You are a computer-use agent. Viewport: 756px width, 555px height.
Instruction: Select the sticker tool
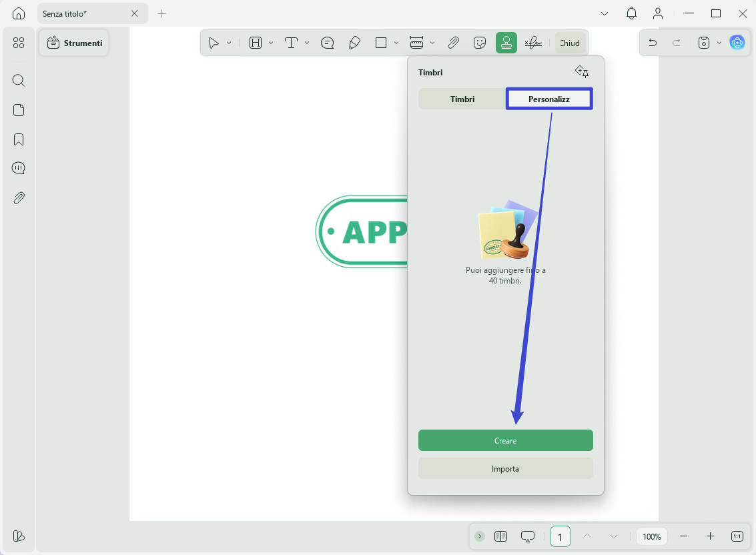[480, 43]
